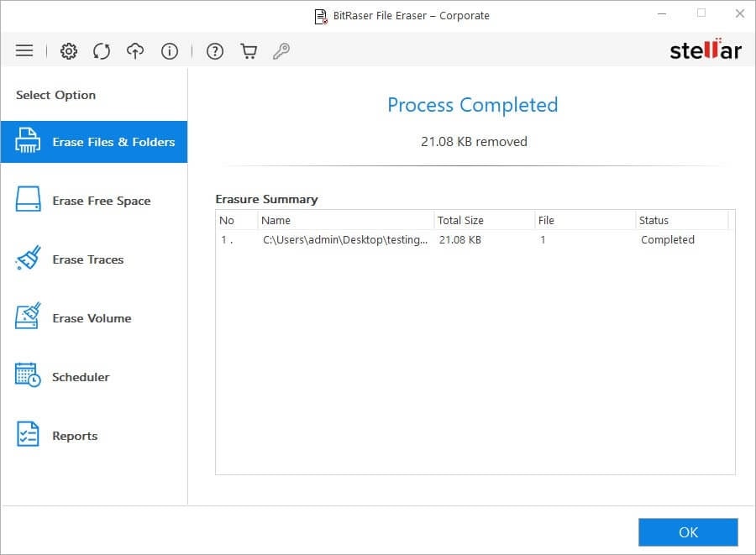Click the cloud upload icon
Viewport: 756px width, 555px height.
[x=135, y=50]
